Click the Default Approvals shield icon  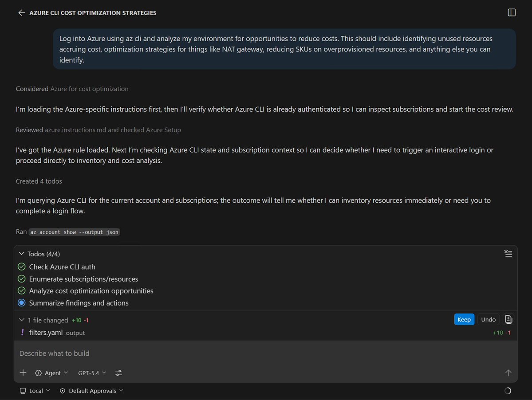pos(63,391)
